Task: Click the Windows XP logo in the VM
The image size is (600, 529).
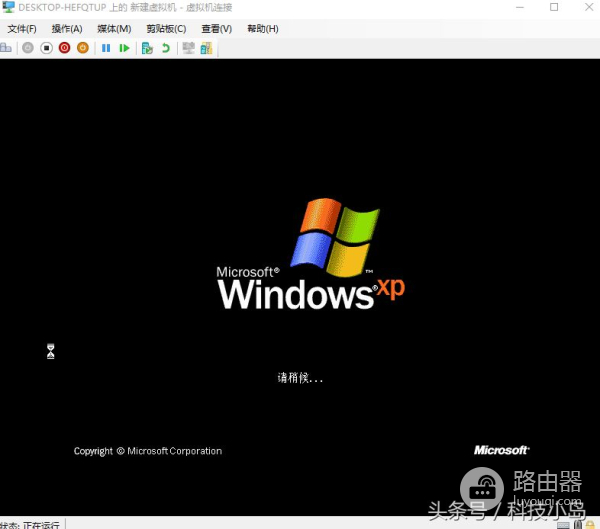Action: (310, 254)
